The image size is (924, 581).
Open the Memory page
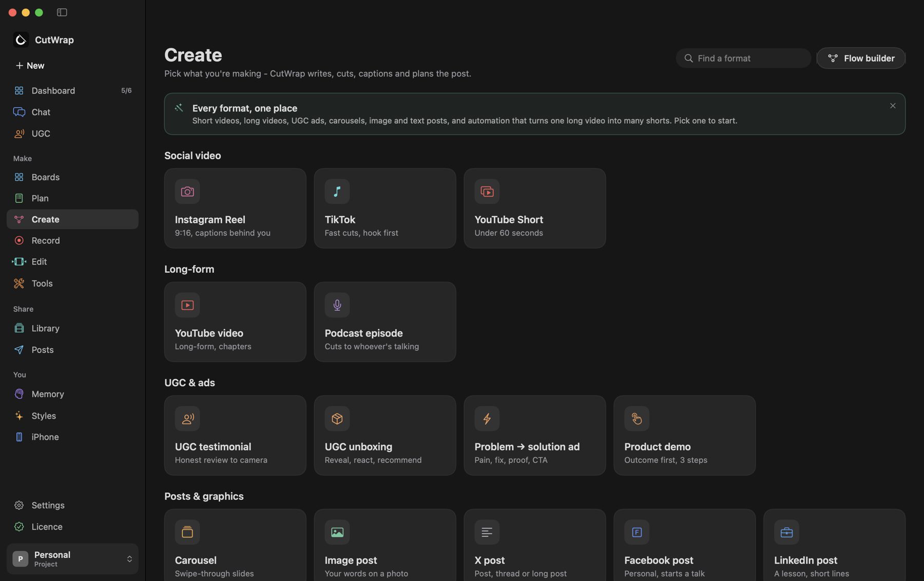(x=72, y=394)
